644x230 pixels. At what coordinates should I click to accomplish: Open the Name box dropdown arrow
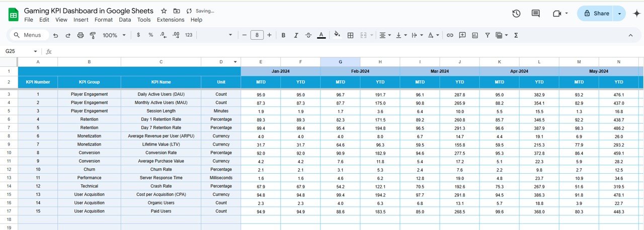tap(35, 51)
